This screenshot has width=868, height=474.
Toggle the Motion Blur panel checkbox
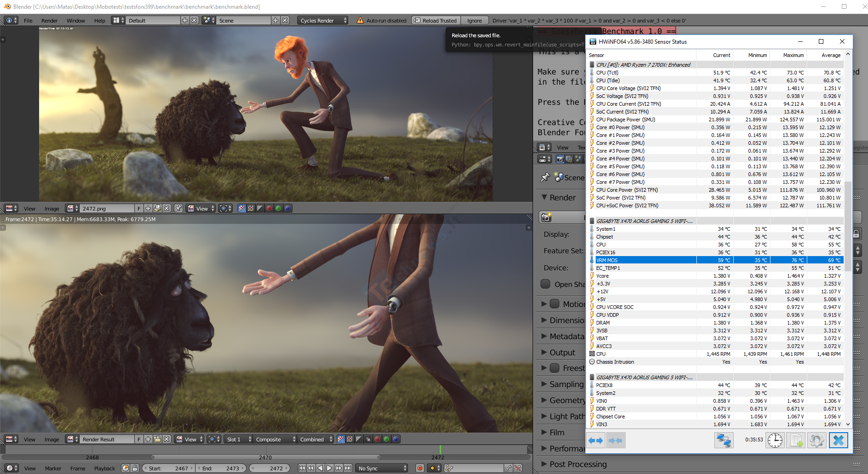pos(555,304)
